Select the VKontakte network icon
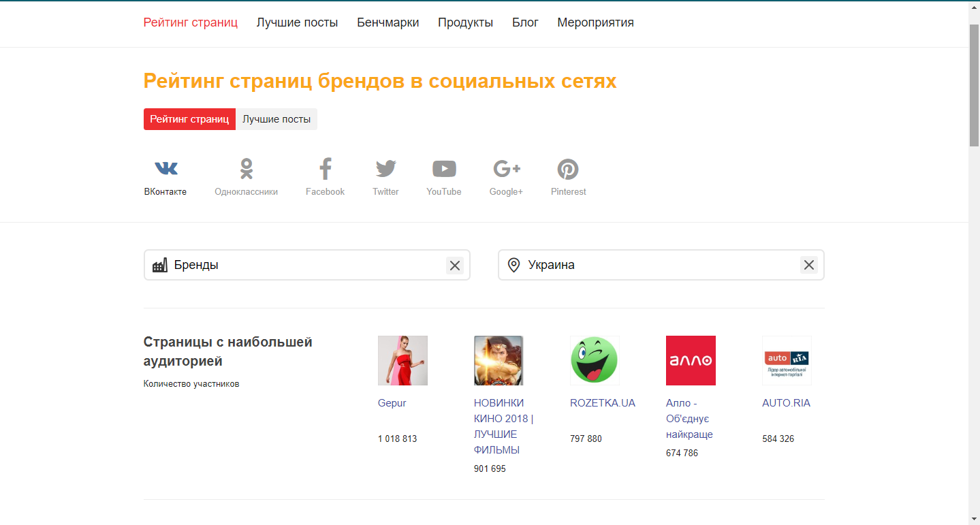This screenshot has width=980, height=525. (x=165, y=169)
